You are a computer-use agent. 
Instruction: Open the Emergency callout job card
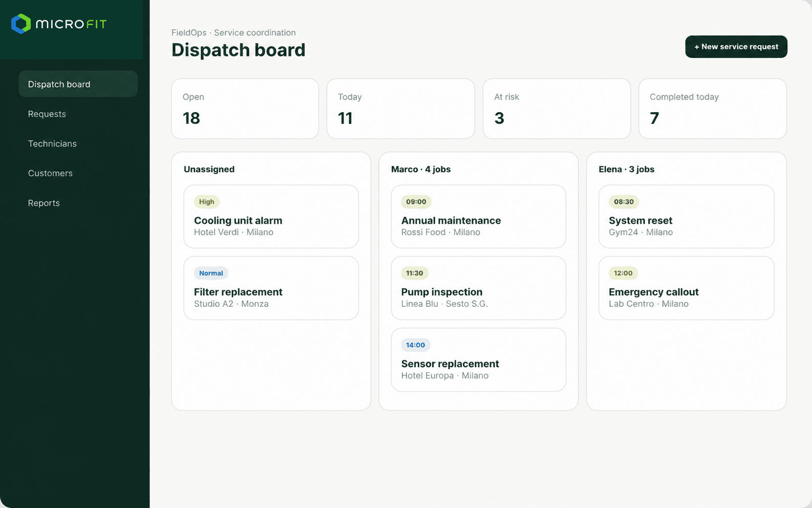click(x=686, y=288)
